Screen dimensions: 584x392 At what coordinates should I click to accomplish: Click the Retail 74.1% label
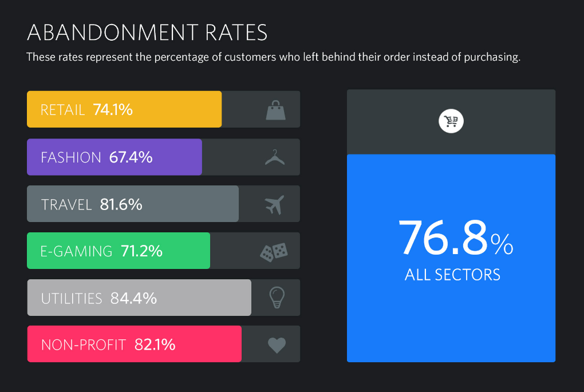[x=86, y=109]
